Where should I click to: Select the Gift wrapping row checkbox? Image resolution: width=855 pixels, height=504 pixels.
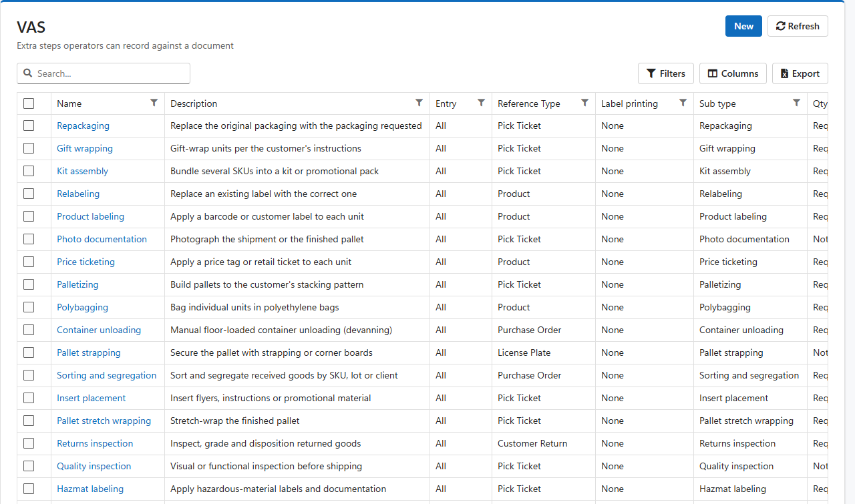coord(29,148)
